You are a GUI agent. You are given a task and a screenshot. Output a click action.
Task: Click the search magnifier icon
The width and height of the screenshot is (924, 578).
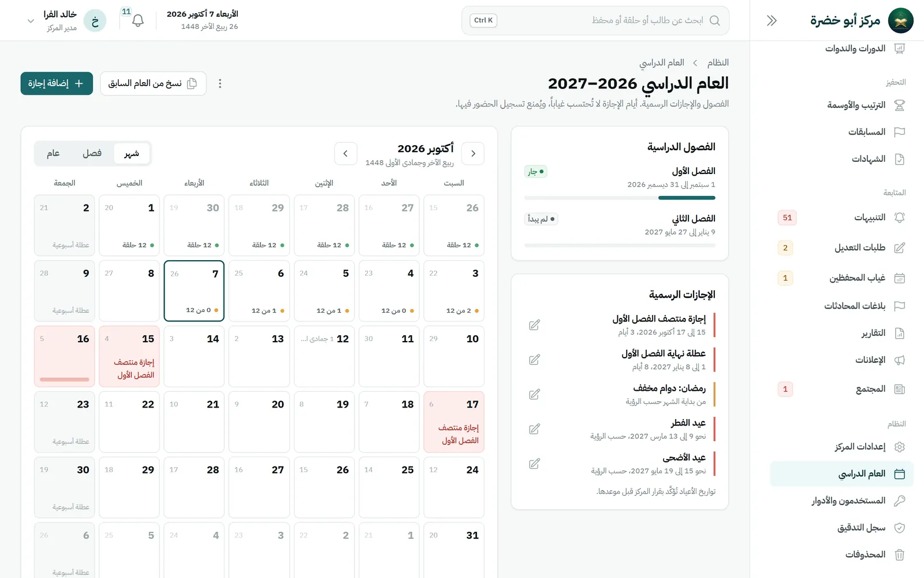(714, 21)
